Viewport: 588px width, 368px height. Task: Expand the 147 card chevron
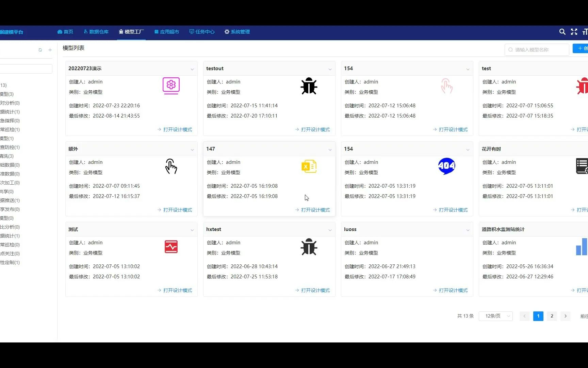(330, 150)
